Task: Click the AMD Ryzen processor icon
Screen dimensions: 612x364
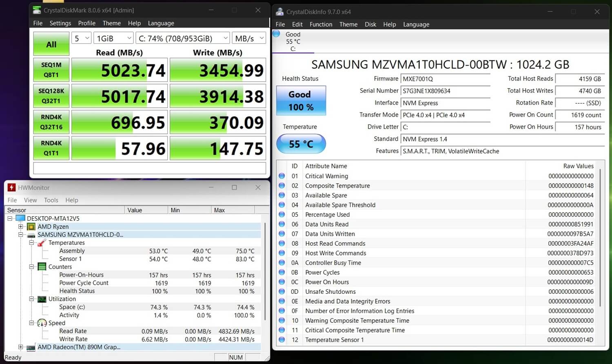Action: [x=31, y=226]
